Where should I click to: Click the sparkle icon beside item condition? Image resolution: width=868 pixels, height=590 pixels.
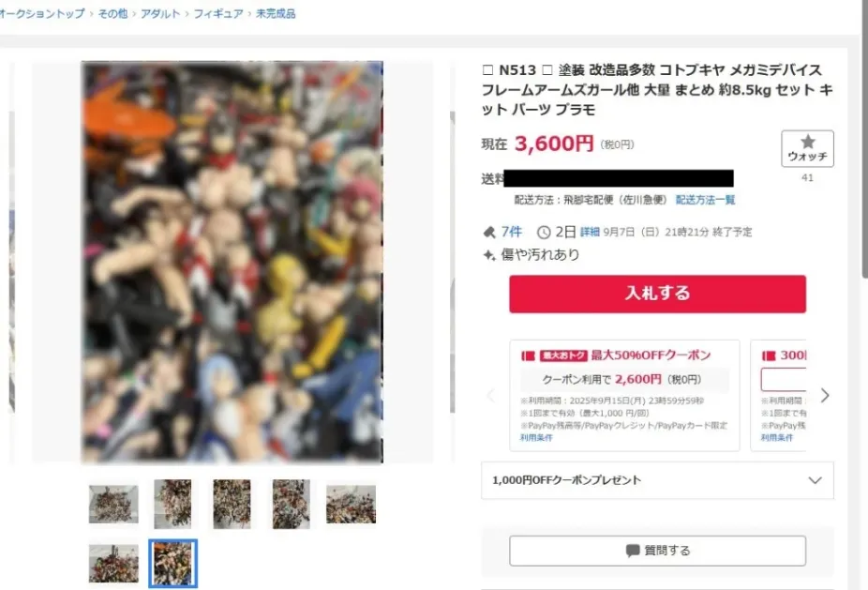coord(489,255)
